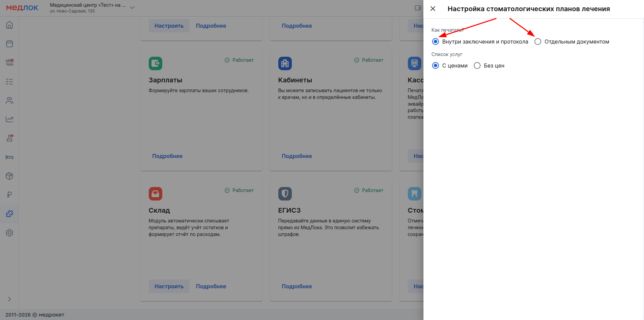This screenshot has height=320, width=644.
Task: Open the patients icon in sidebar
Action: (9, 101)
